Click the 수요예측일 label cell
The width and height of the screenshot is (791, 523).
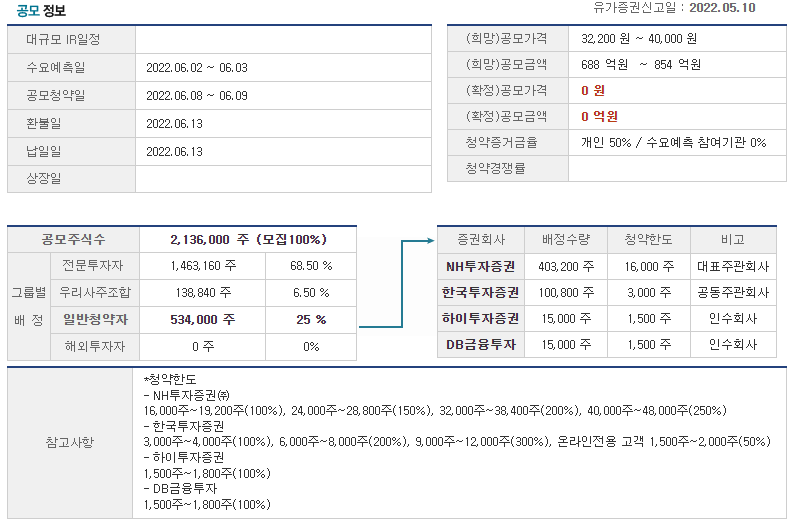click(x=72, y=68)
